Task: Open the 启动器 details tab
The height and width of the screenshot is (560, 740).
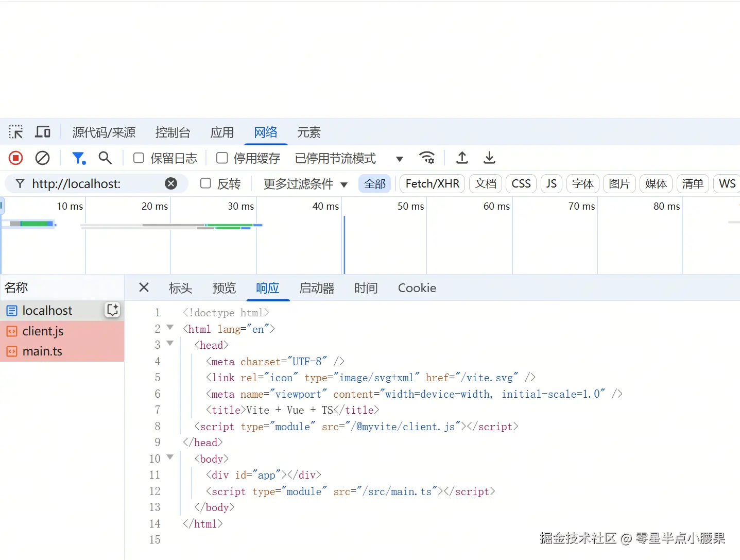Action: [317, 288]
